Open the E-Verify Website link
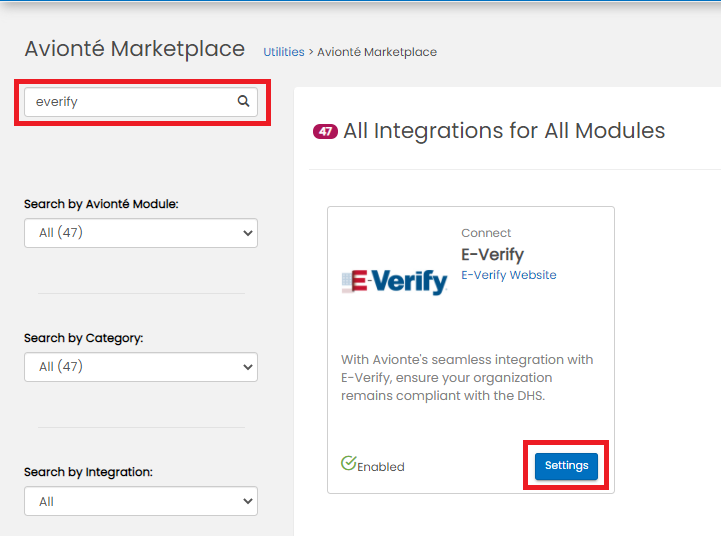 point(509,275)
